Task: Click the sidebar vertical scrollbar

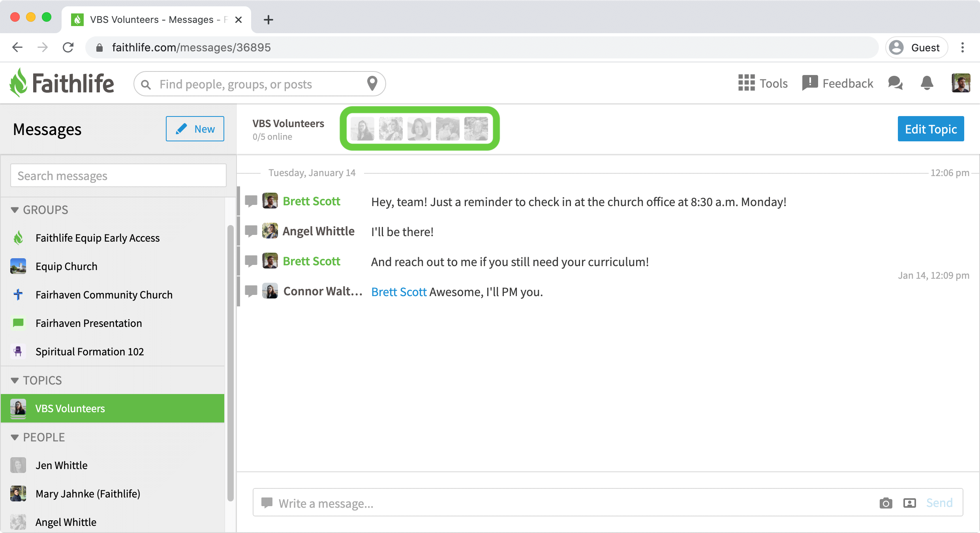Action: 231,362
